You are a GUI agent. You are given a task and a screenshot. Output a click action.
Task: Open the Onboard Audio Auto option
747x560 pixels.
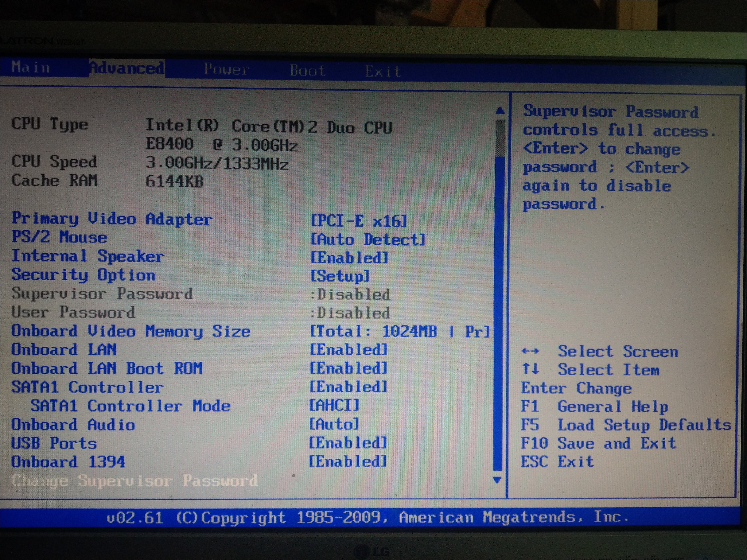click(x=334, y=424)
